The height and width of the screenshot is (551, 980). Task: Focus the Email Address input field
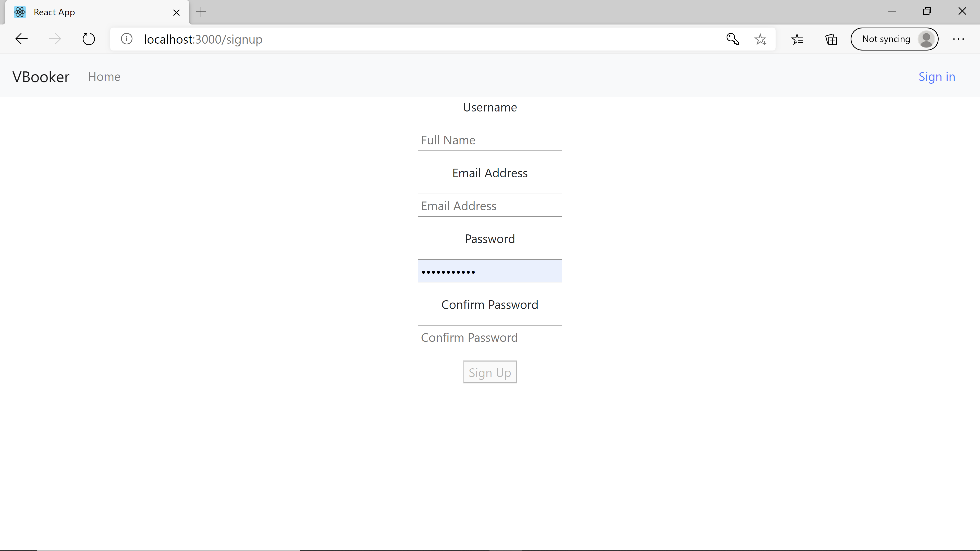click(x=490, y=205)
